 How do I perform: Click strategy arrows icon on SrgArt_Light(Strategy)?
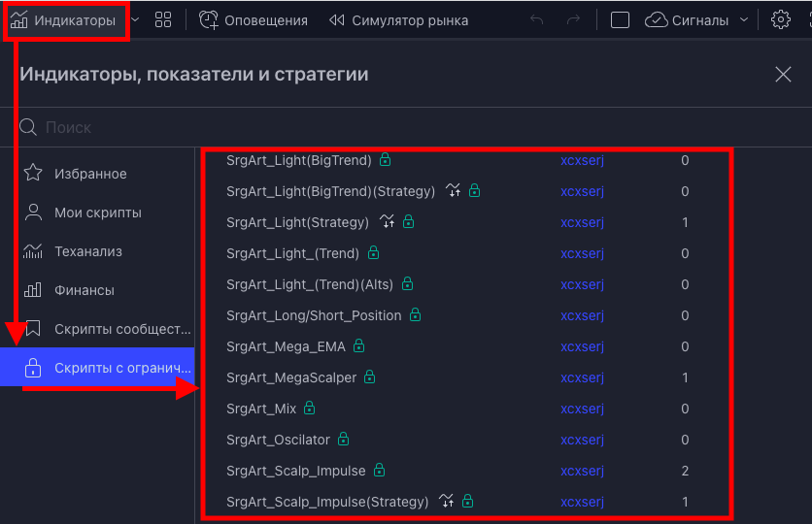[387, 222]
